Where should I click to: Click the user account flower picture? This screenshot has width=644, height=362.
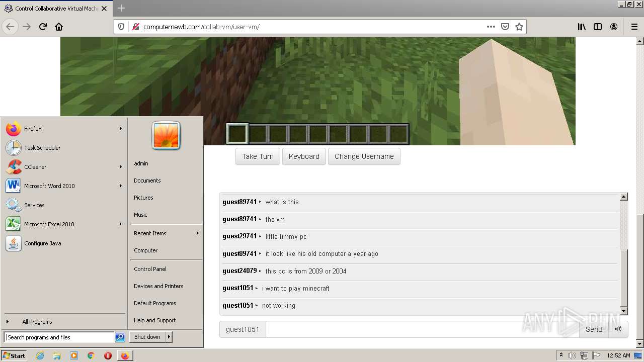click(166, 135)
